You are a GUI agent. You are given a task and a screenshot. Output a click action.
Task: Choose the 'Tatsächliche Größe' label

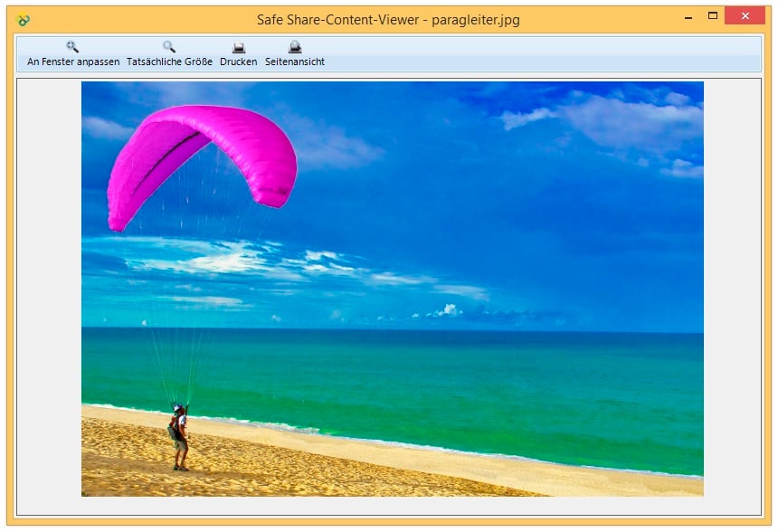point(169,62)
